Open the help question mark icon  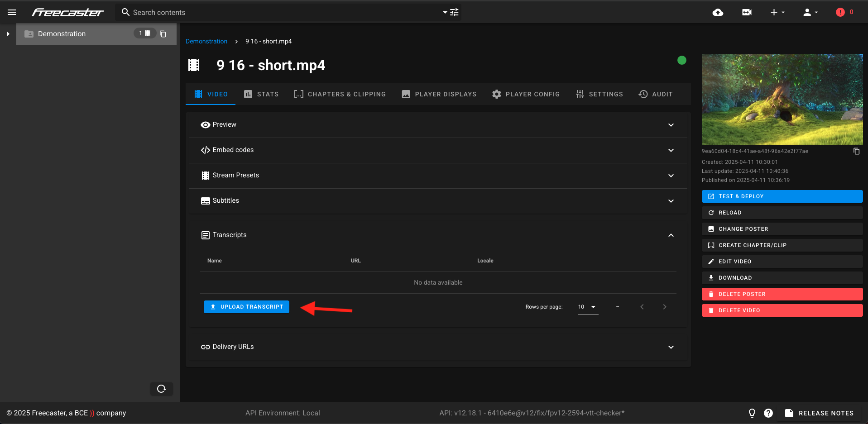pos(768,413)
